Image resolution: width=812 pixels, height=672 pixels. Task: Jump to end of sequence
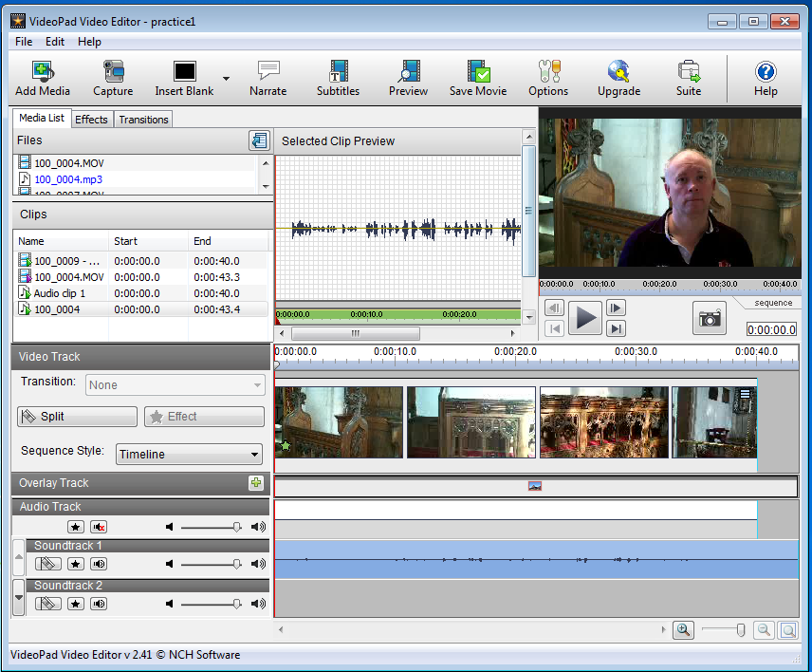[x=616, y=328]
